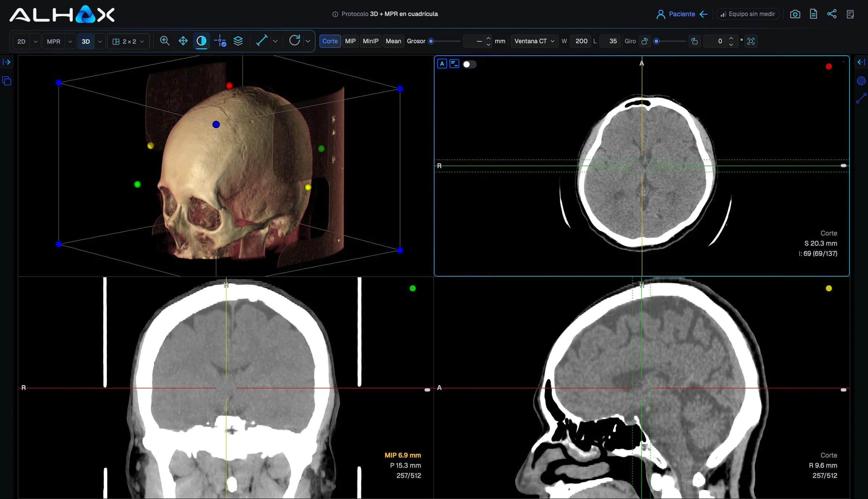Expand the 3D dropdown arrow
The height and width of the screenshot is (499, 868).
click(x=100, y=42)
